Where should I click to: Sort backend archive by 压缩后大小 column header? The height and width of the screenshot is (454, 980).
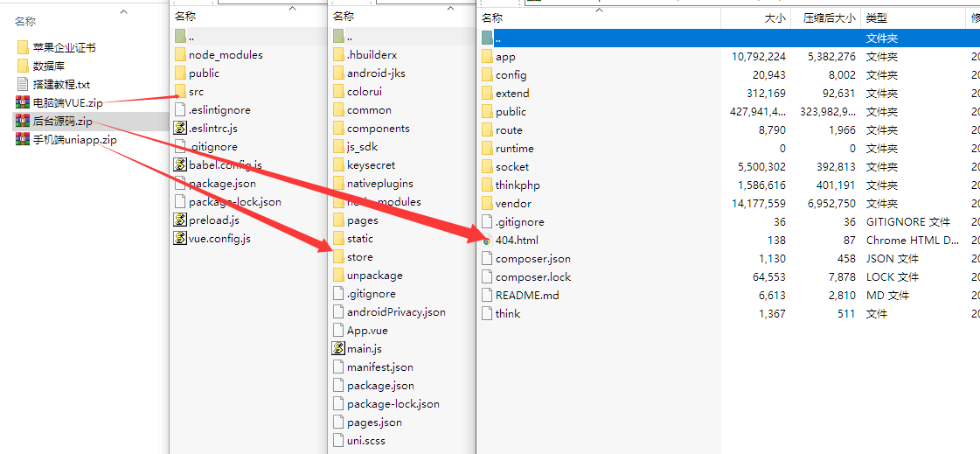point(830,18)
